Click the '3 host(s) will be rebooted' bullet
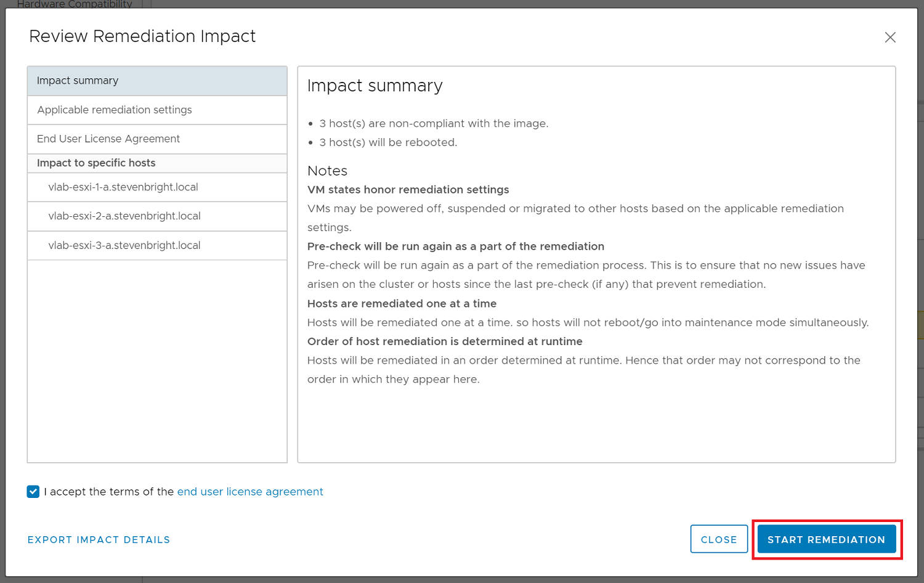Screen dimensions: 924x583 click(387, 142)
